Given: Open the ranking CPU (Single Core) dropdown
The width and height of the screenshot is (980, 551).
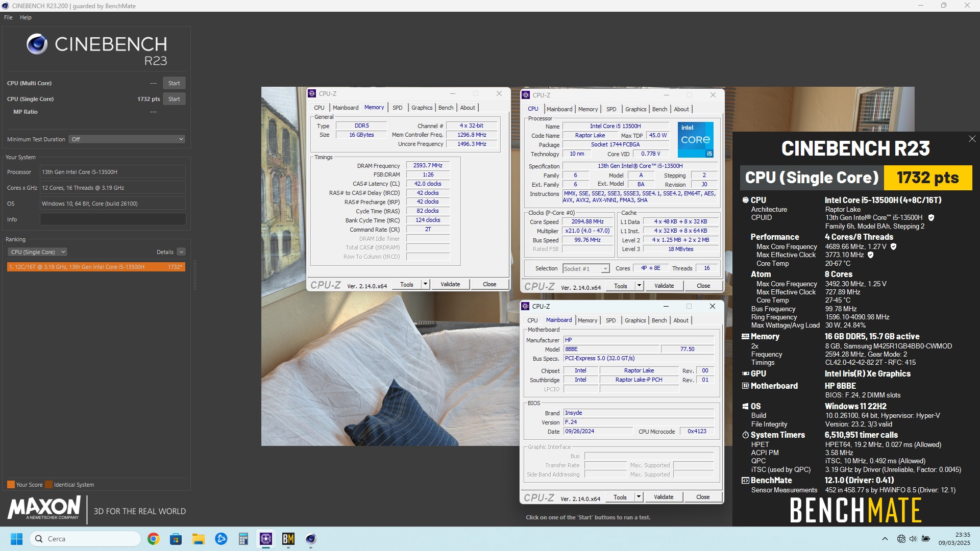Looking at the screenshot, I should (37, 252).
